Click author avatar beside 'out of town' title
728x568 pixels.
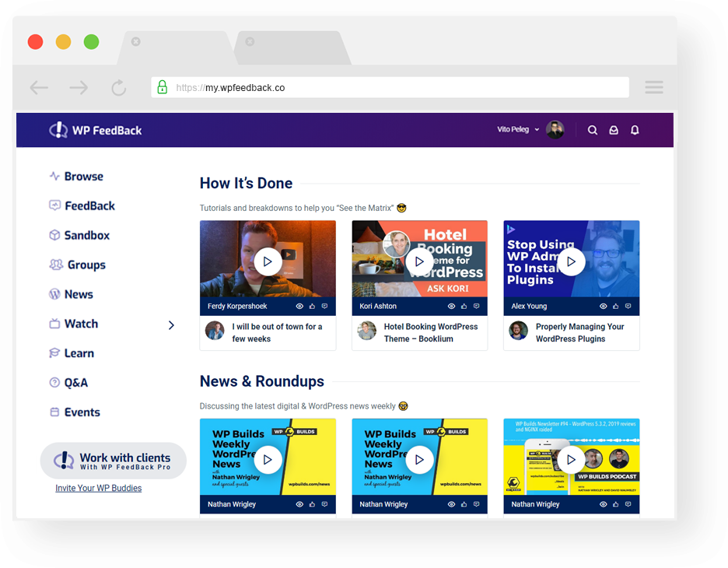[215, 331]
